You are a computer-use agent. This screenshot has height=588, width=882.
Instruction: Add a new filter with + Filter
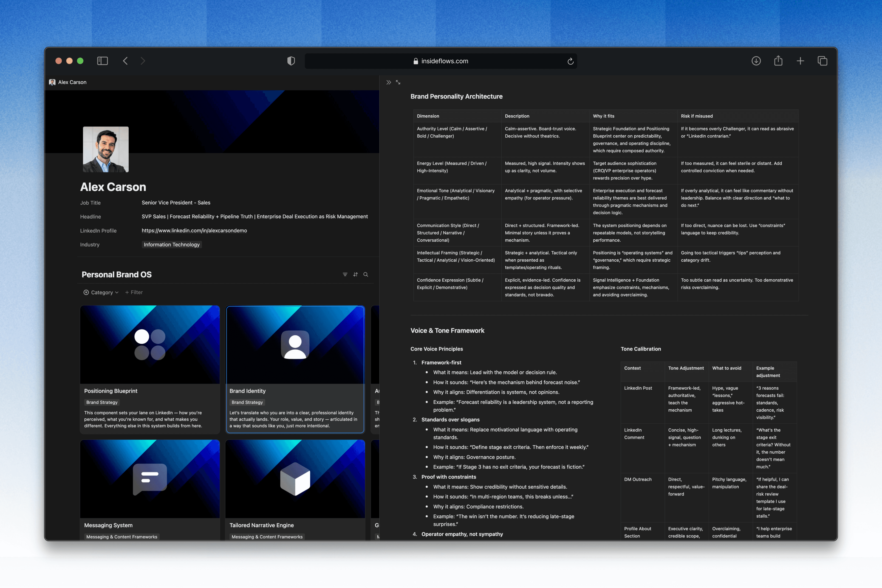coord(134,292)
